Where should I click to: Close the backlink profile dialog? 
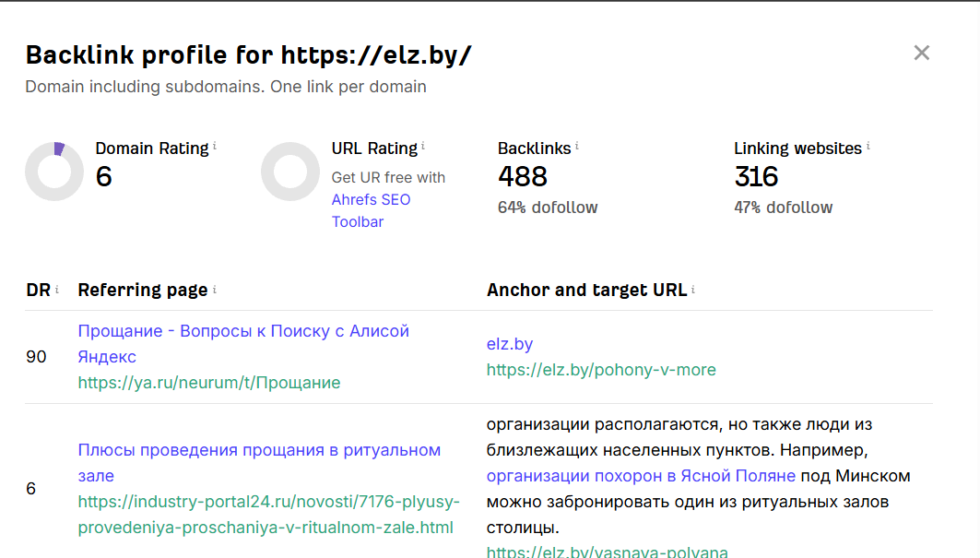(921, 53)
